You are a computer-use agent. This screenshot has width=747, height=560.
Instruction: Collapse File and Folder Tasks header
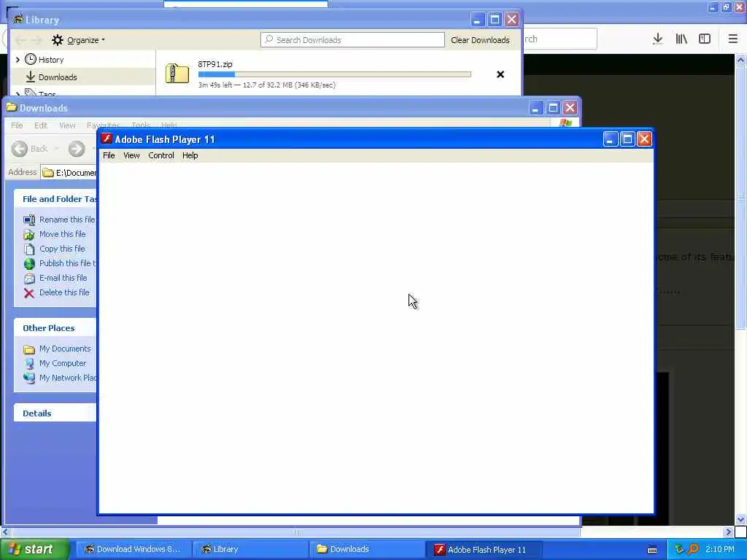click(x=55, y=199)
